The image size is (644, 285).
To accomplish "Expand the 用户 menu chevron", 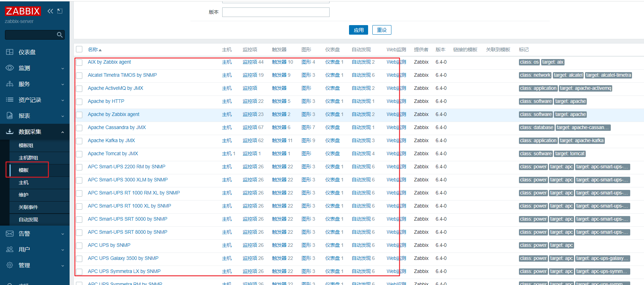I will pyautogui.click(x=63, y=250).
